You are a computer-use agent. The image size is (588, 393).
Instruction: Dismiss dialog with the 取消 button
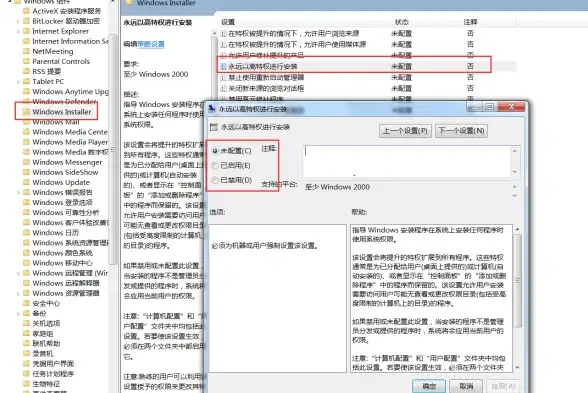click(x=466, y=386)
